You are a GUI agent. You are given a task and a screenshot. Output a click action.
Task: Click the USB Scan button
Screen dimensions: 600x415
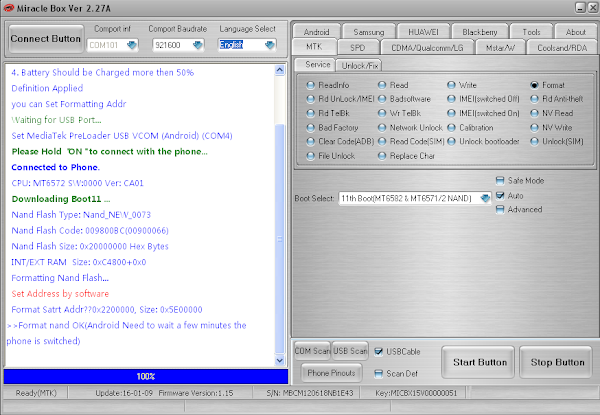point(350,351)
